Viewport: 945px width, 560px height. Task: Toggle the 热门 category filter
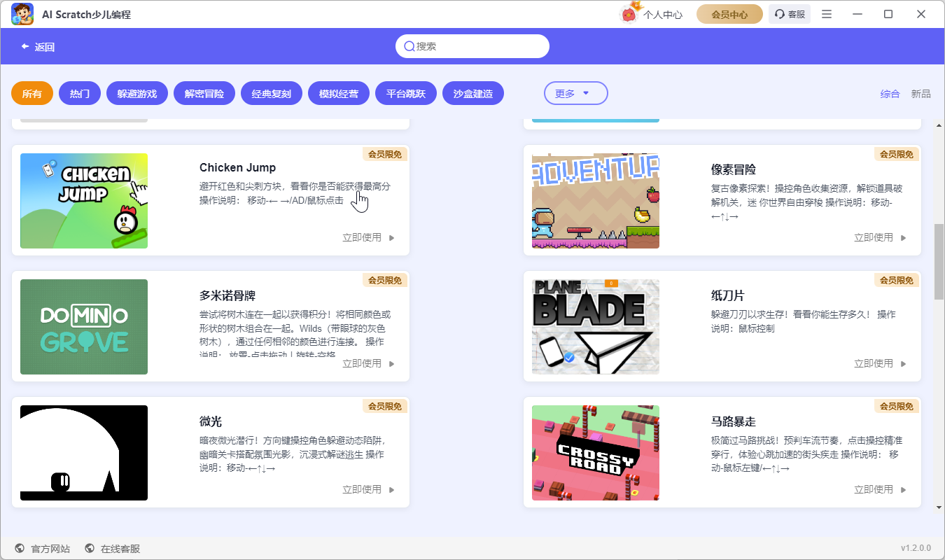pos(79,92)
